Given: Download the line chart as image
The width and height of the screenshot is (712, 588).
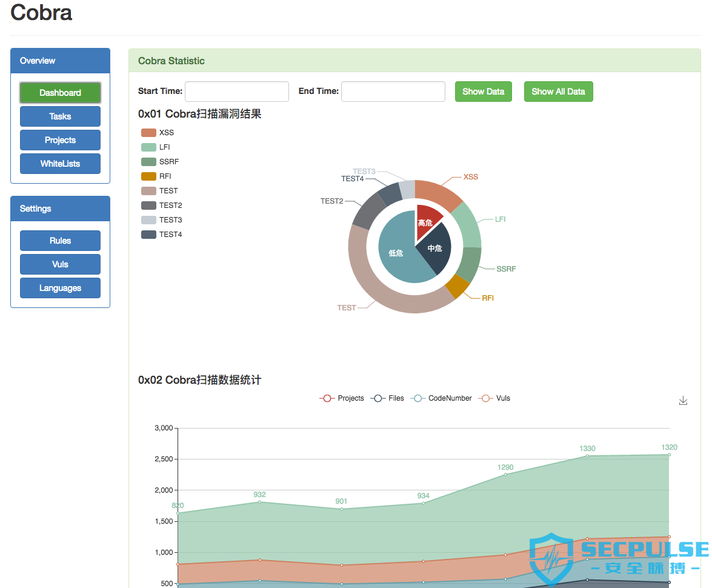Looking at the screenshot, I should click(x=683, y=400).
